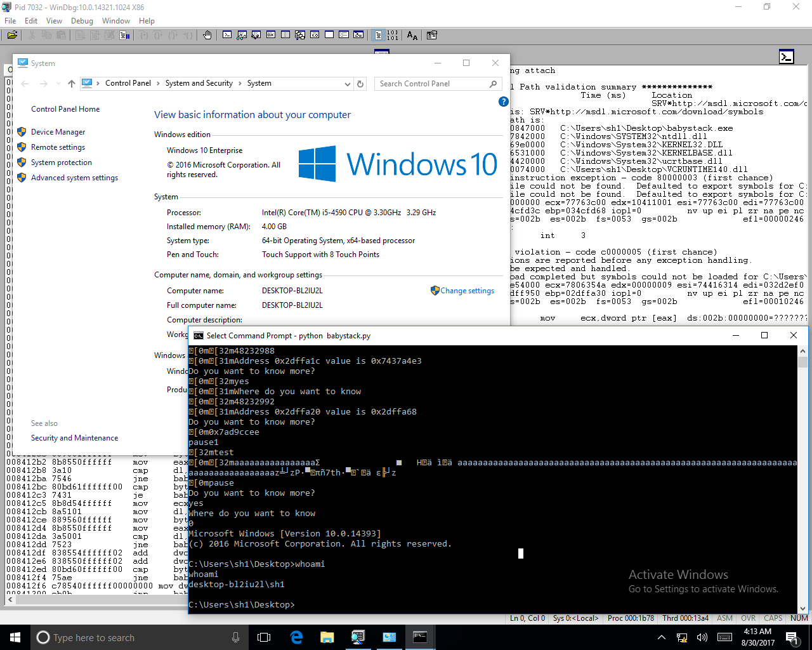Click the Options toolbar icon right of Font
The height and width of the screenshot is (650, 812).
tap(432, 35)
